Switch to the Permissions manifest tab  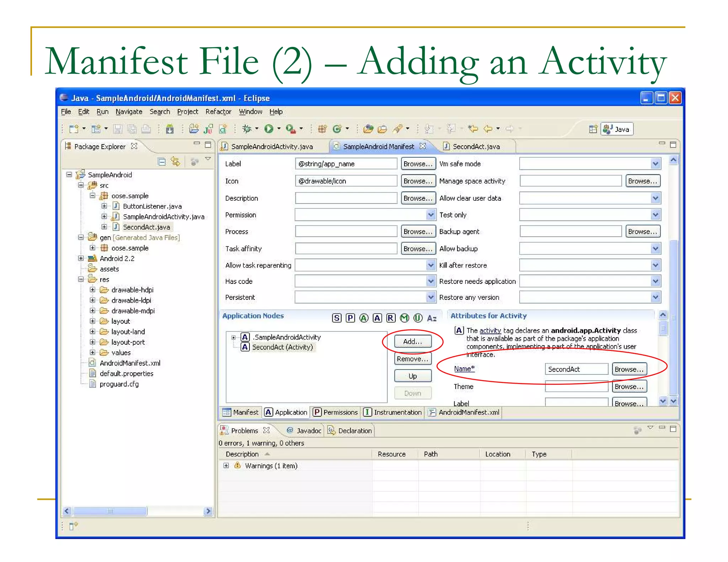coord(336,412)
